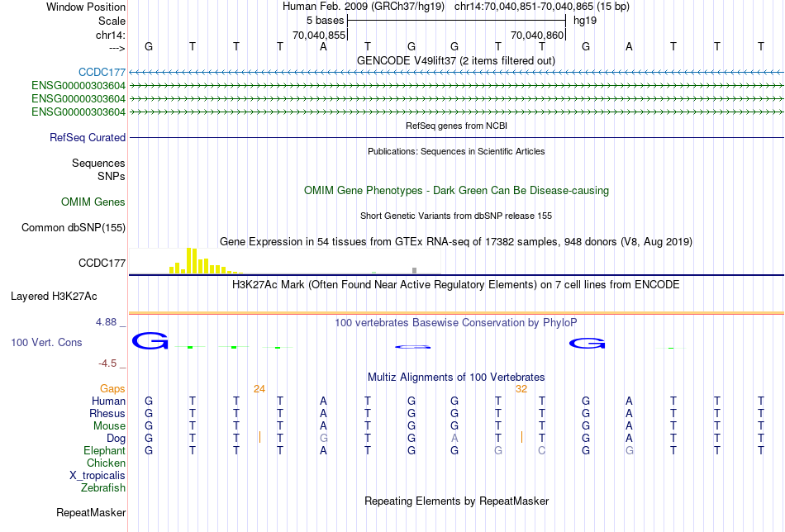
Task: Click the orange gap count 24
Action: click(x=259, y=389)
